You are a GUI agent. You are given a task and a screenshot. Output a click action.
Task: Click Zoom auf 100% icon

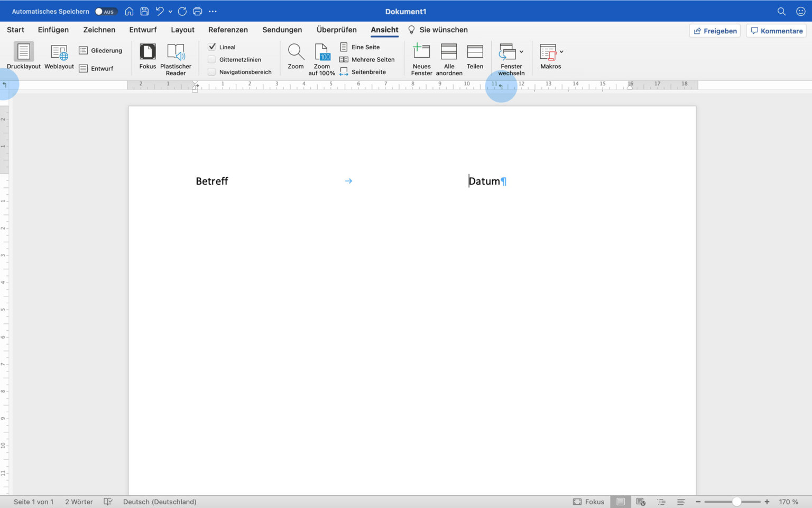[321, 52]
